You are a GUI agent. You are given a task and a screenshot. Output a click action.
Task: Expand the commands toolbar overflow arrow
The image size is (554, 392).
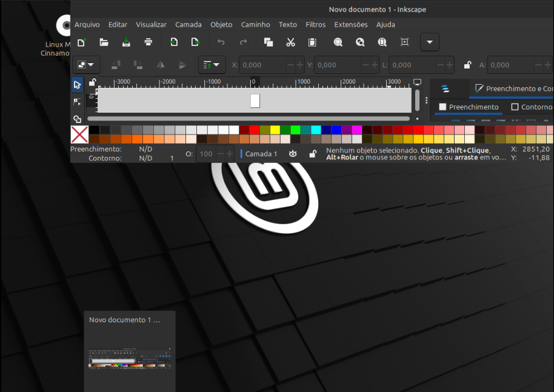click(x=430, y=42)
